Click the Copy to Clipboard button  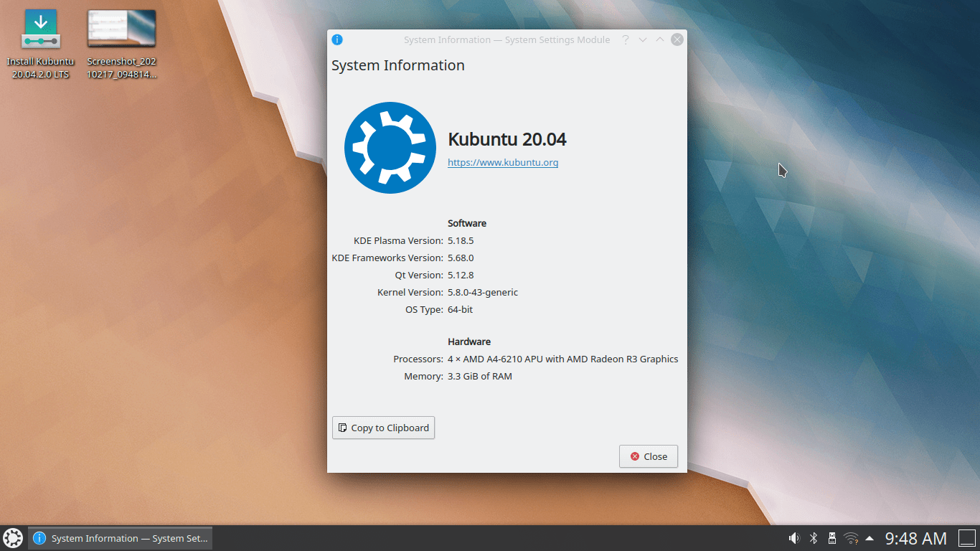(383, 428)
